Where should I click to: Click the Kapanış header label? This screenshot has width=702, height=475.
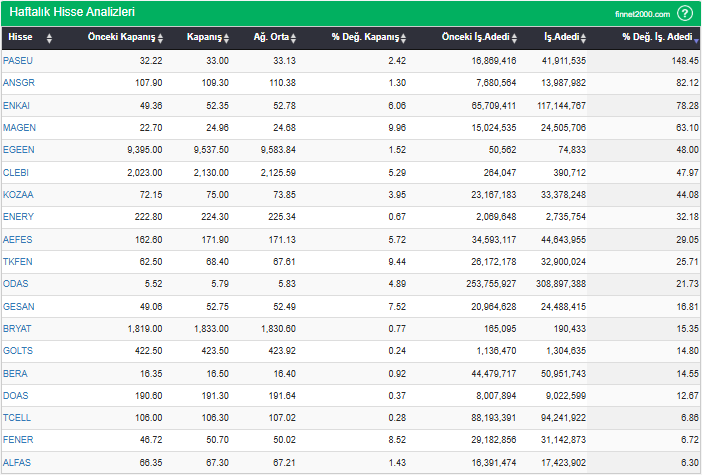[204, 37]
